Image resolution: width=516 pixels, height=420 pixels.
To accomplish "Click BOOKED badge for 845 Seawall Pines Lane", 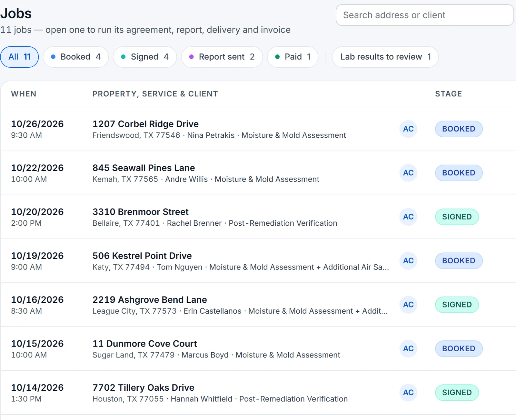I will [459, 173].
